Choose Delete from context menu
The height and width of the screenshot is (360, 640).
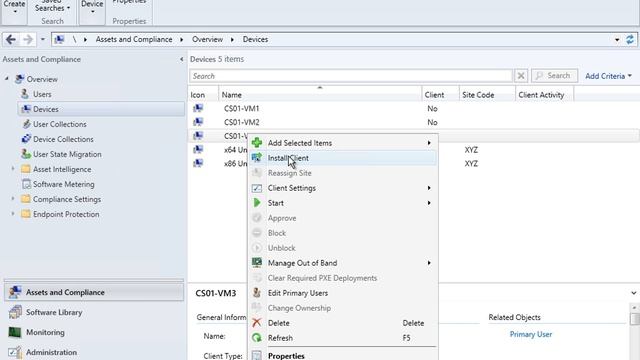(x=343, y=323)
